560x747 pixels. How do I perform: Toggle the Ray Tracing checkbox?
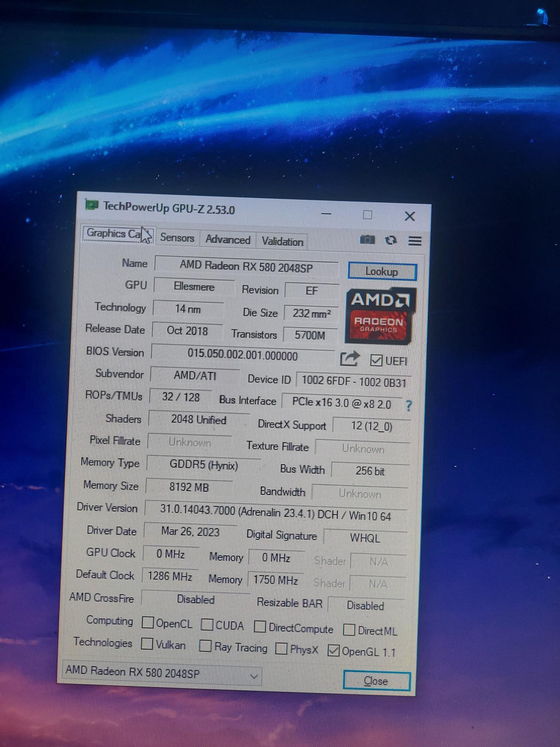point(205,646)
